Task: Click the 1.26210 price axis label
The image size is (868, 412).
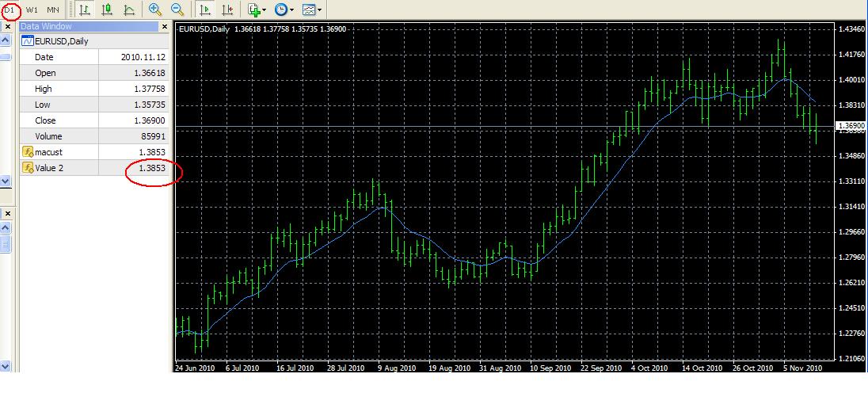Action: tap(853, 282)
